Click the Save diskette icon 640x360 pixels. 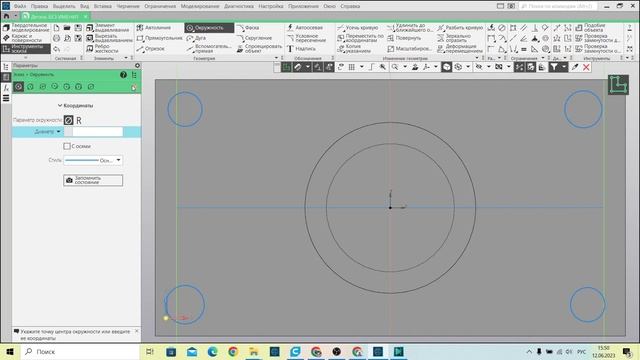(x=78, y=28)
